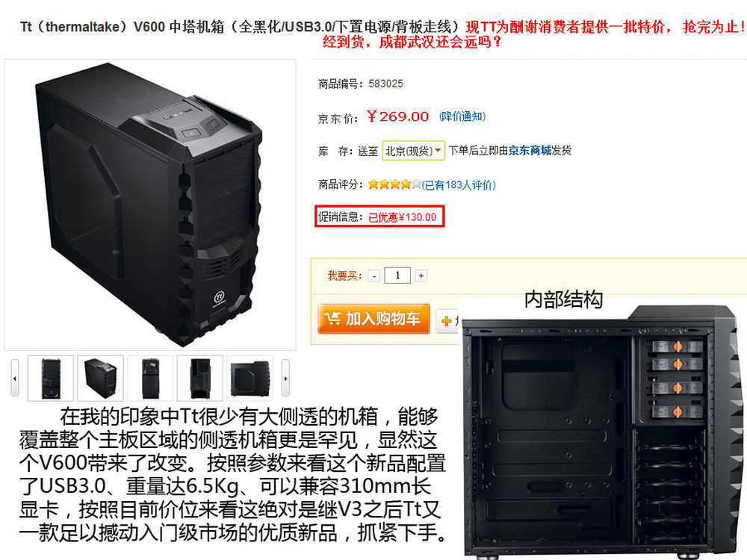Open the 已有183人评价 reviews link
This screenshot has width=747, height=560.
click(459, 184)
